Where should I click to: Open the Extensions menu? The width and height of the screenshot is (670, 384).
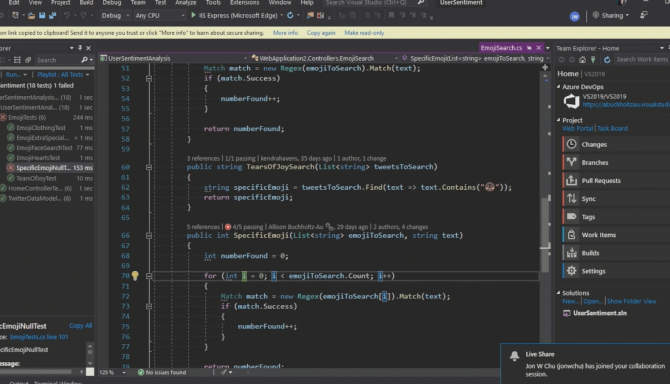click(x=244, y=3)
